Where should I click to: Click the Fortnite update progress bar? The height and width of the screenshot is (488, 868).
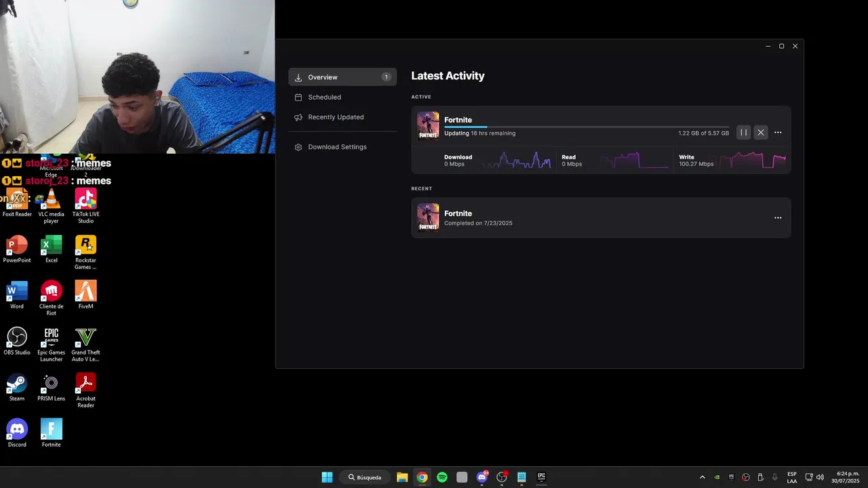tap(587, 127)
